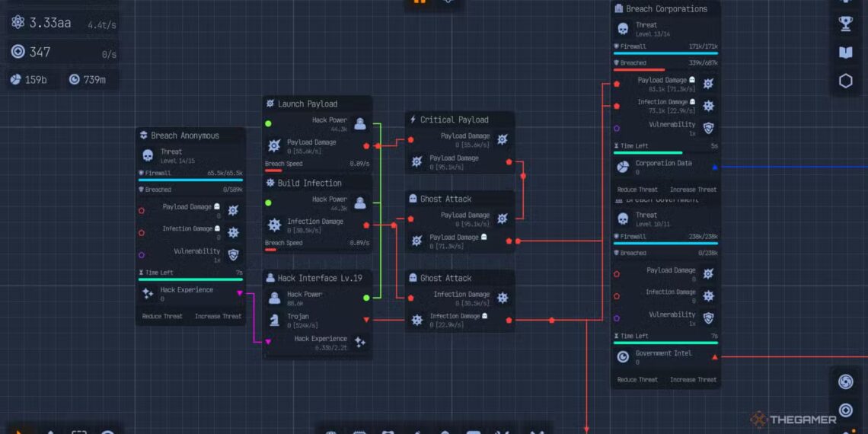The height and width of the screenshot is (434, 868).
Task: Click blue Corporation Data output arrow
Action: [714, 167]
